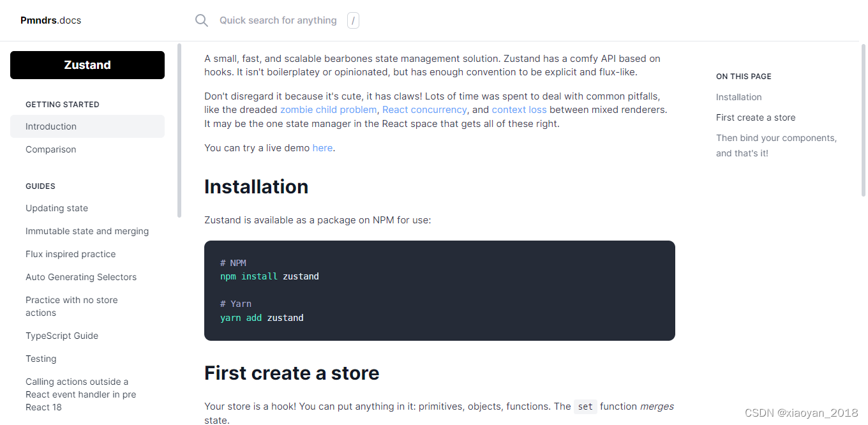Image resolution: width=868 pixels, height=425 pixels.
Task: Click the yarn add zustand code line
Action: pos(262,317)
